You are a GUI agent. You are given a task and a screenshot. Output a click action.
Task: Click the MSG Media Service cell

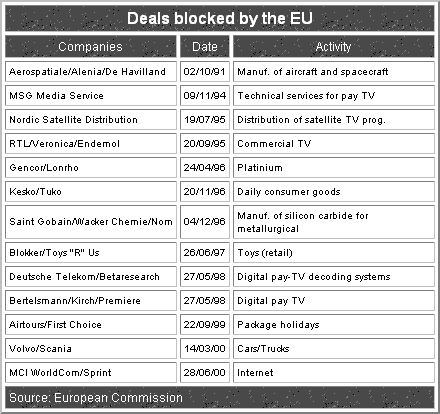point(91,95)
